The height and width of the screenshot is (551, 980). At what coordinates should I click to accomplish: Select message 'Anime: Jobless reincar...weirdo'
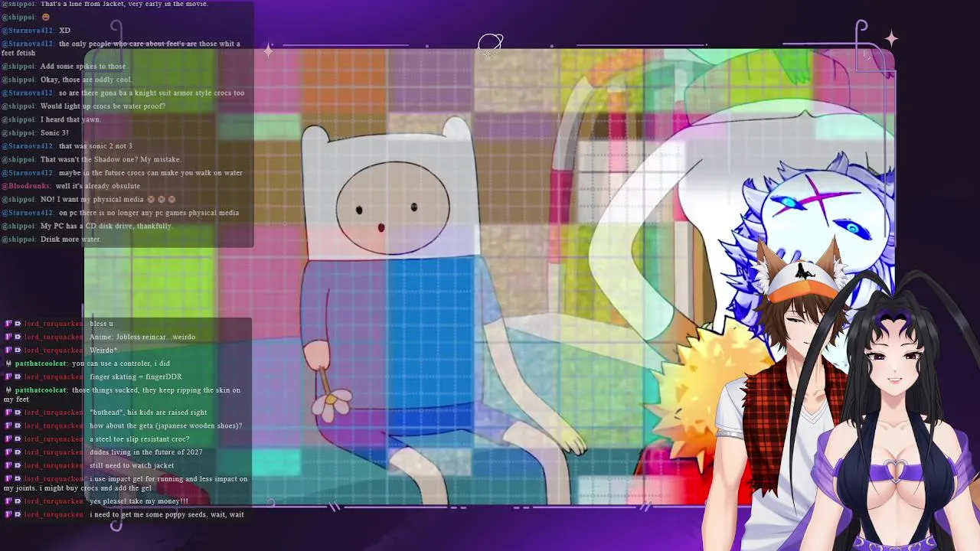tap(142, 337)
